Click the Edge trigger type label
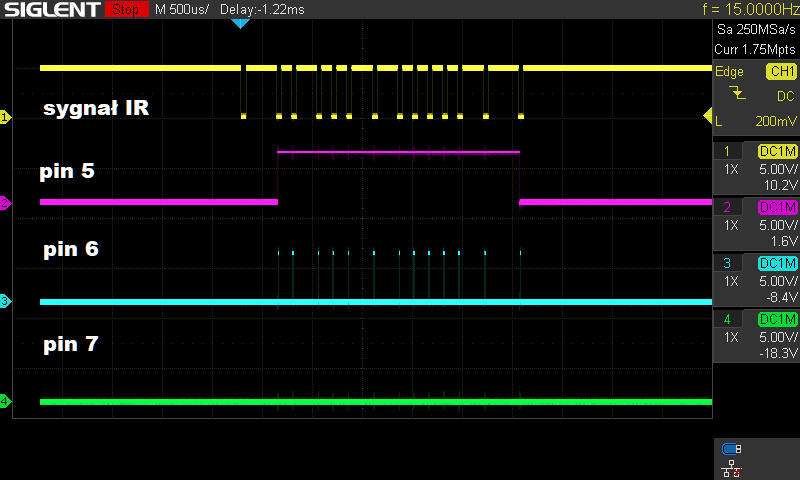This screenshot has height=480, width=800. point(729,71)
